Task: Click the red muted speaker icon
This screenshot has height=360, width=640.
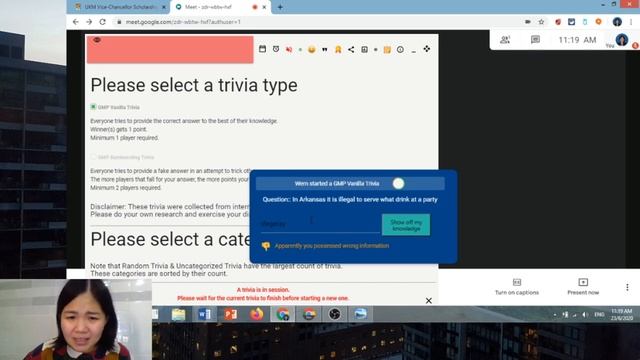Action: click(289, 49)
